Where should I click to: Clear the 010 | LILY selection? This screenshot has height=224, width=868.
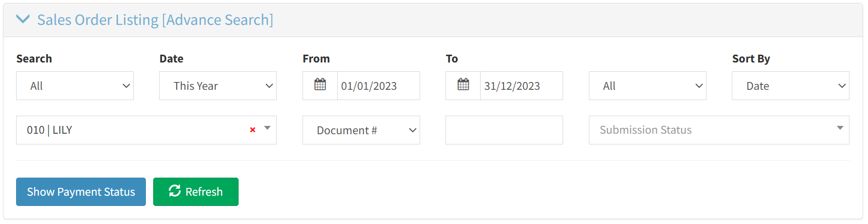coord(253,130)
